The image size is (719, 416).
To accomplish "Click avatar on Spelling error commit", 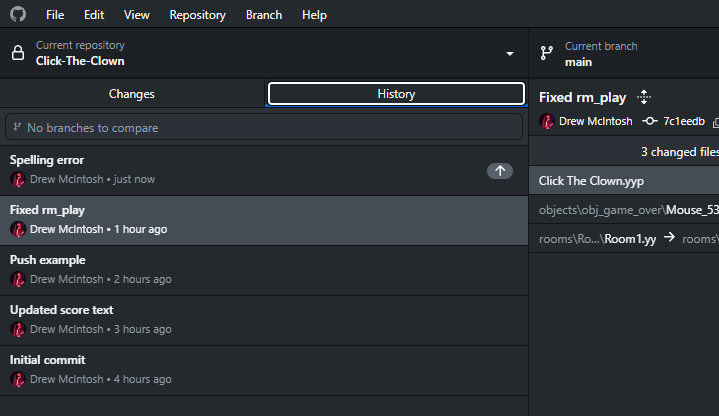I will click(x=18, y=179).
